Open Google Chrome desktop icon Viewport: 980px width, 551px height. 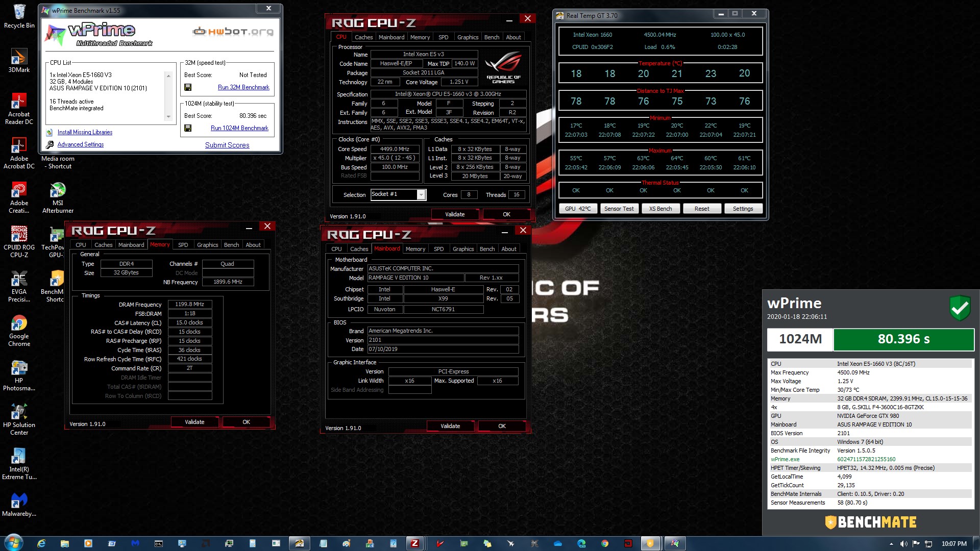19,331
